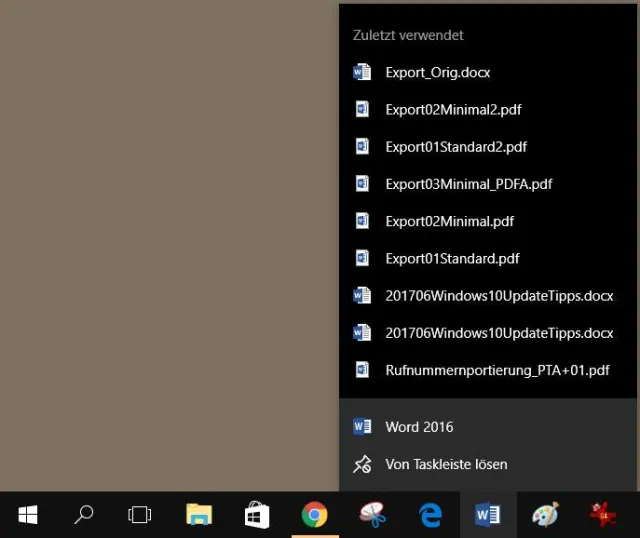The image size is (640, 538).
Task: Launch File Explorer from the taskbar
Action: pyautogui.click(x=199, y=515)
